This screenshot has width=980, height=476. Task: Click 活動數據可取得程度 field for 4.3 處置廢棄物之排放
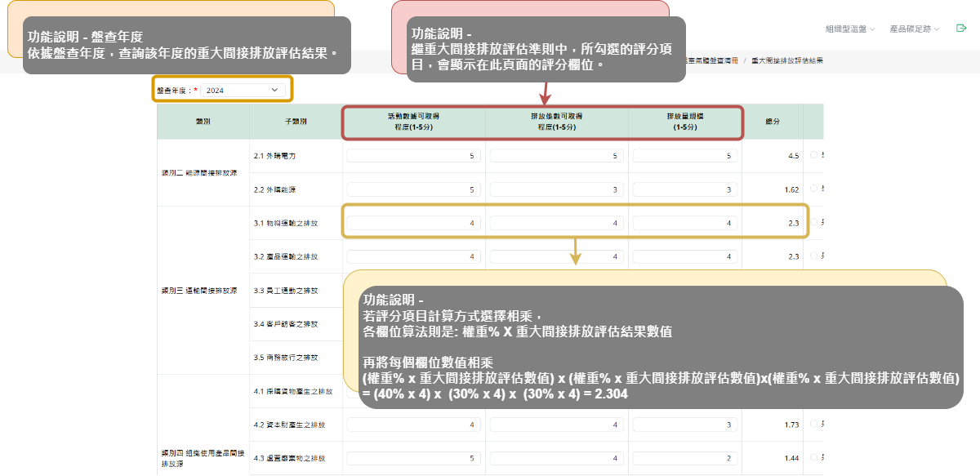[414, 458]
